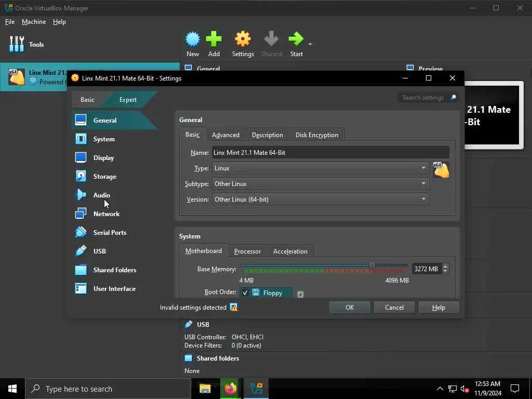Open Storage settings category
The width and height of the screenshot is (532, 399).
coord(114,177)
